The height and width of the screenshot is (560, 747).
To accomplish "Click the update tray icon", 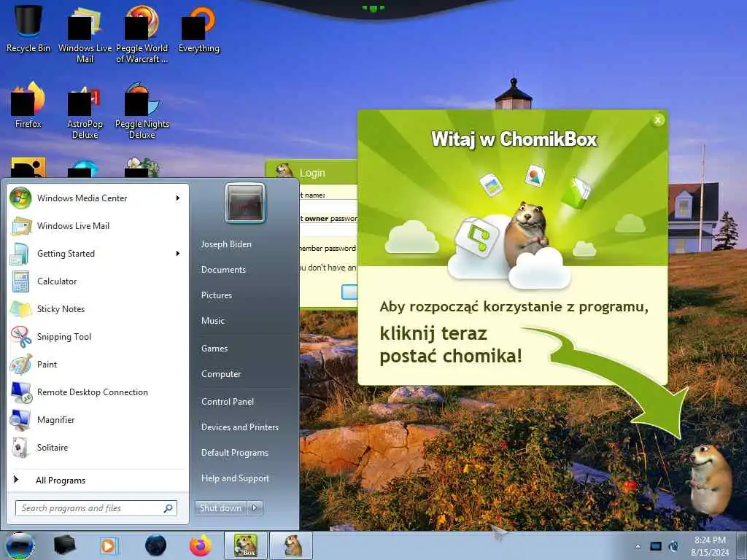I will coord(673,546).
